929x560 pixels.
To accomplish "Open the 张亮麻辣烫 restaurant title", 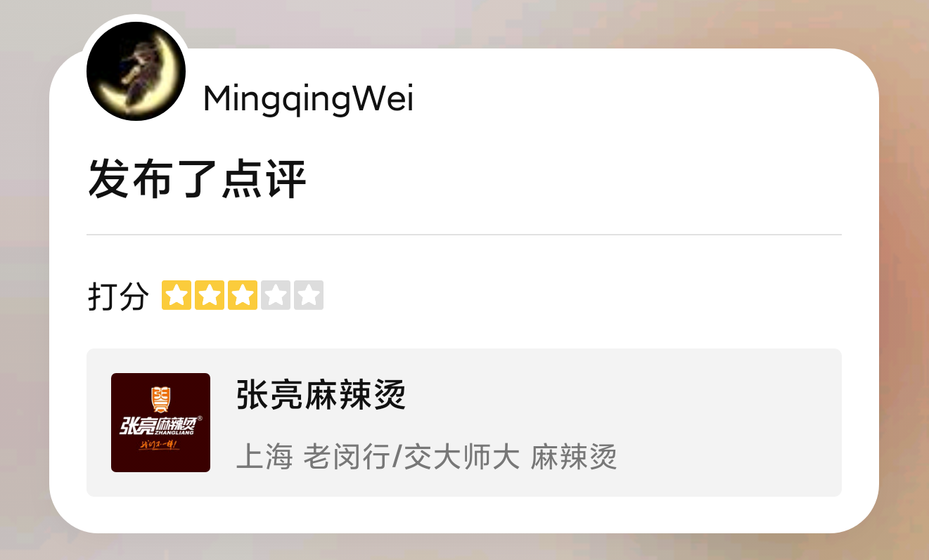I will [321, 394].
